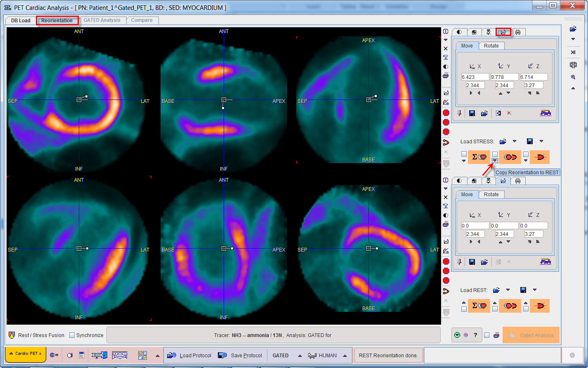Click the zoom magnifier icon in right sidebar

point(573,77)
